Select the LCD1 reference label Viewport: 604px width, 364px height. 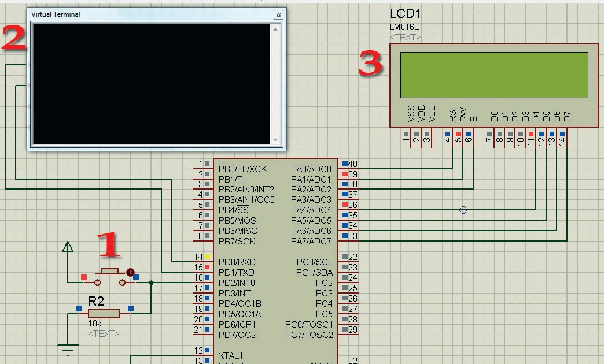point(405,14)
